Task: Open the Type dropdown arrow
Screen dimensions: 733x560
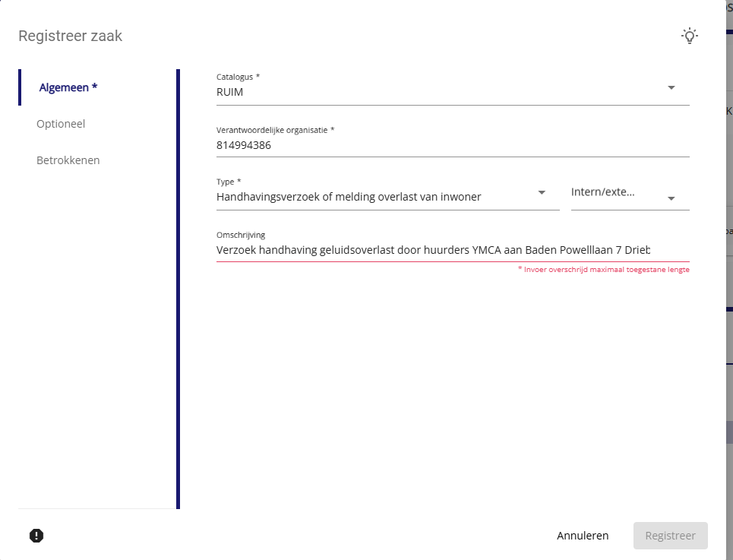Action: pyautogui.click(x=542, y=193)
